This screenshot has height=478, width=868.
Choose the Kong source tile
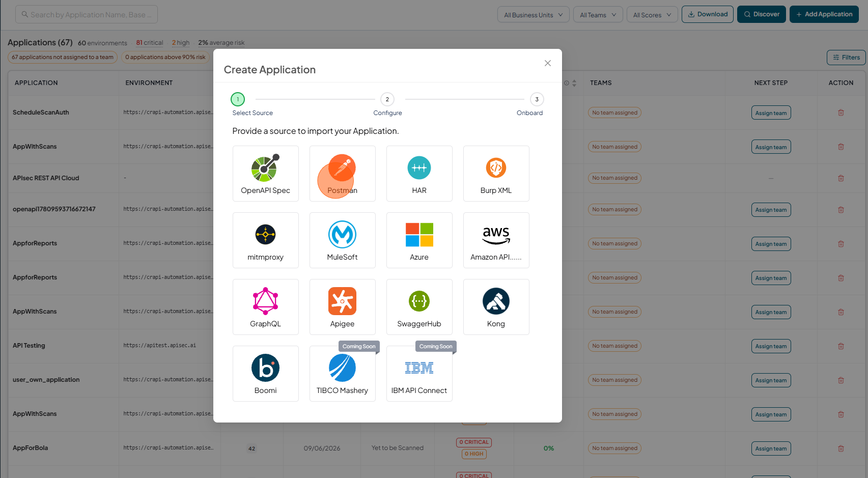496,307
